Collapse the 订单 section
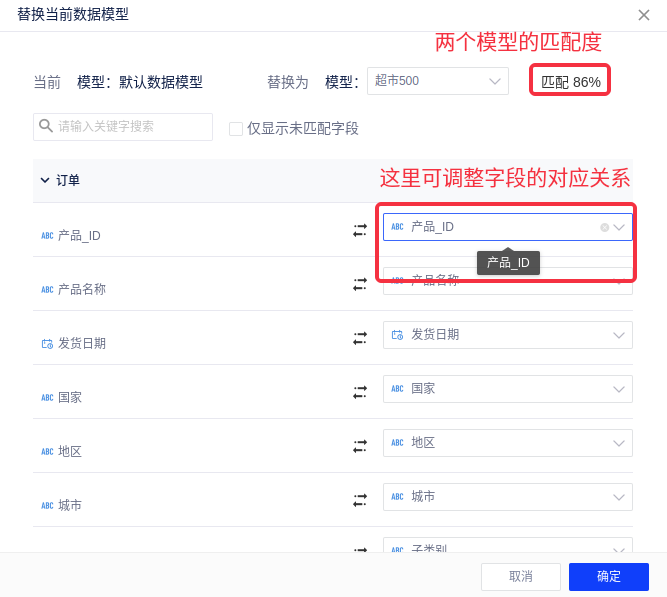 [x=45, y=180]
